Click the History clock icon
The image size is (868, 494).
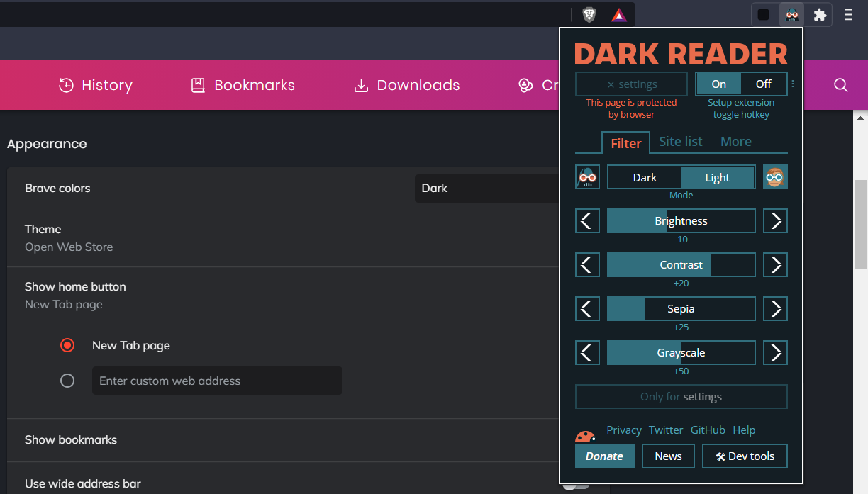(66, 85)
